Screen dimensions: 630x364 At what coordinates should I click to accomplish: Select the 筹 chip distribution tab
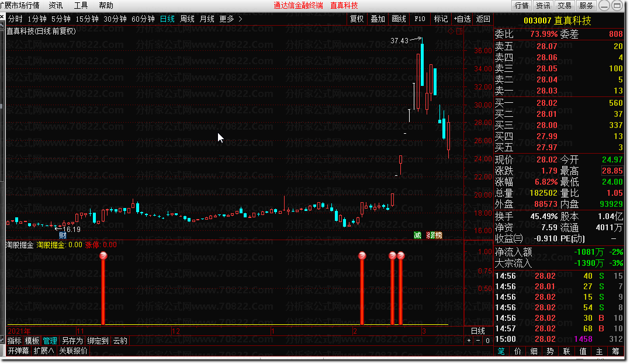615,351
